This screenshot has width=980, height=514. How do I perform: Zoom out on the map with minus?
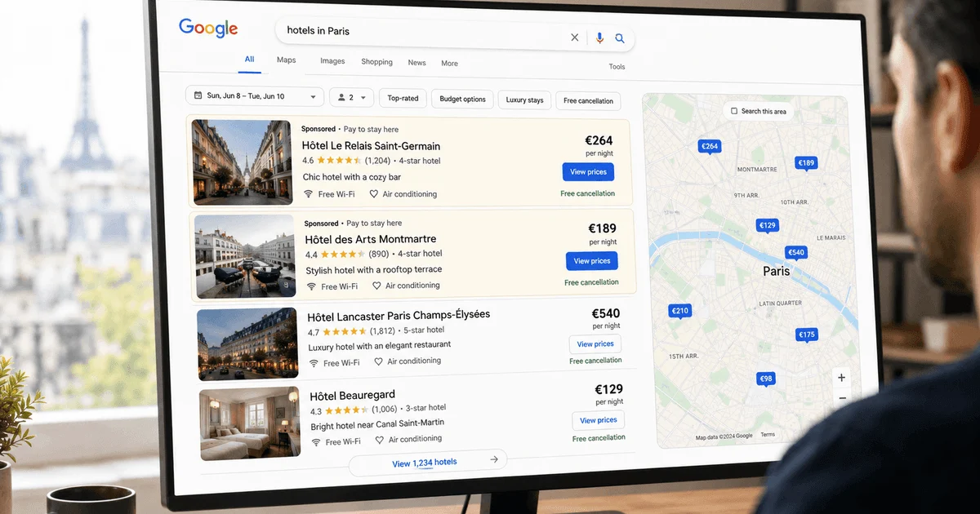coord(843,398)
